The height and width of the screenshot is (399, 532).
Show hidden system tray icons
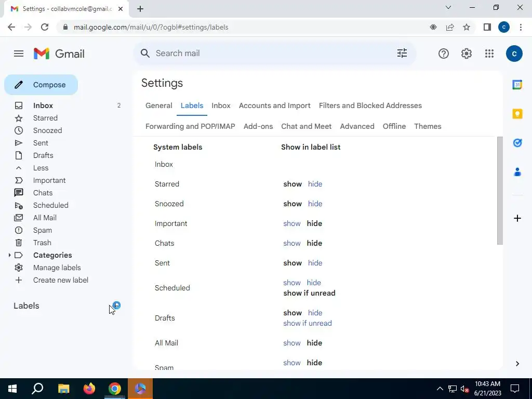click(x=440, y=389)
